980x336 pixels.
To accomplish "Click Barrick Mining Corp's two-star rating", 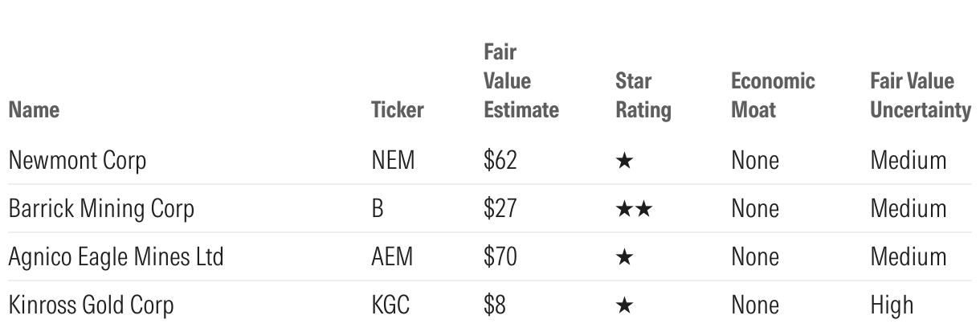I will (x=634, y=210).
